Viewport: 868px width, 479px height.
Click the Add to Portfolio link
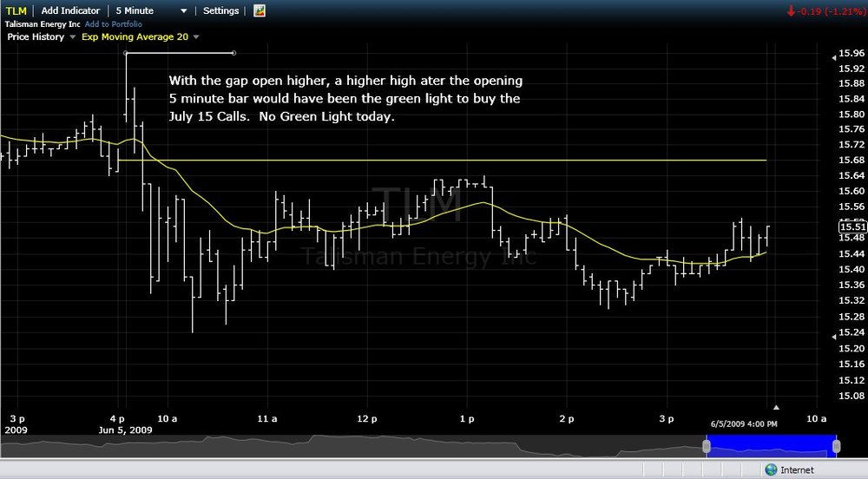click(114, 23)
